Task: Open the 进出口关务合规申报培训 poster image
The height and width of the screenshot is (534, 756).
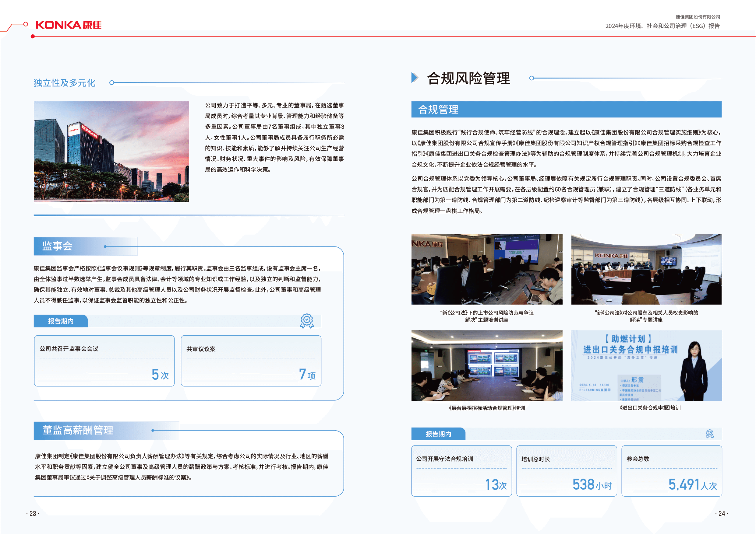Action: [x=646, y=365]
